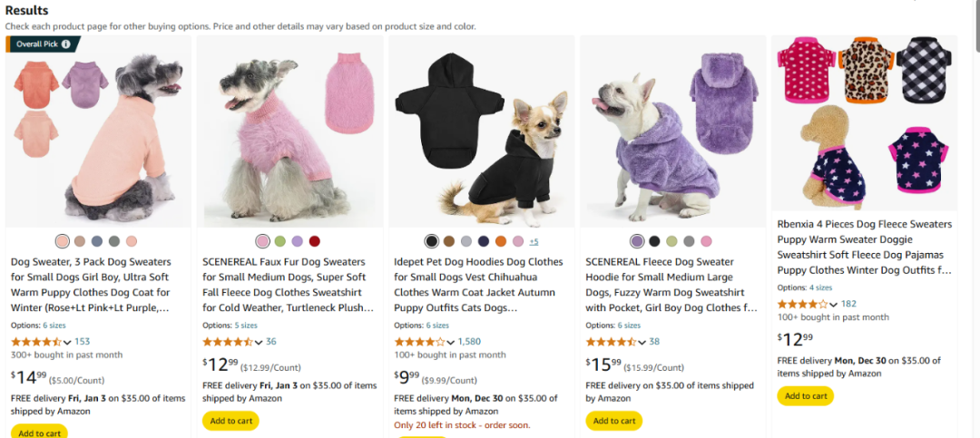Choose brown swatch on Idepet hoodie
Screen dimensions: 980x438
[x=449, y=241]
